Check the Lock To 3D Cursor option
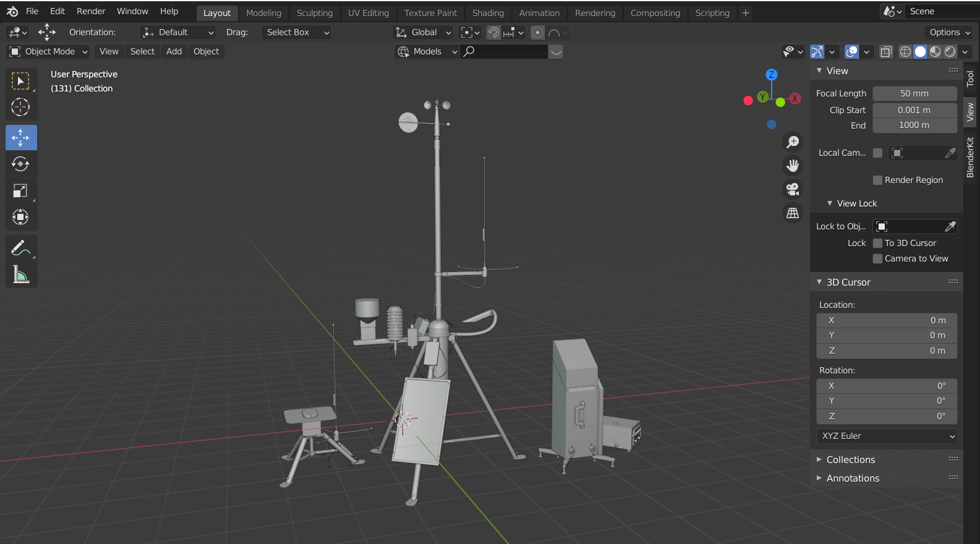Image resolution: width=980 pixels, height=544 pixels. 877,243
